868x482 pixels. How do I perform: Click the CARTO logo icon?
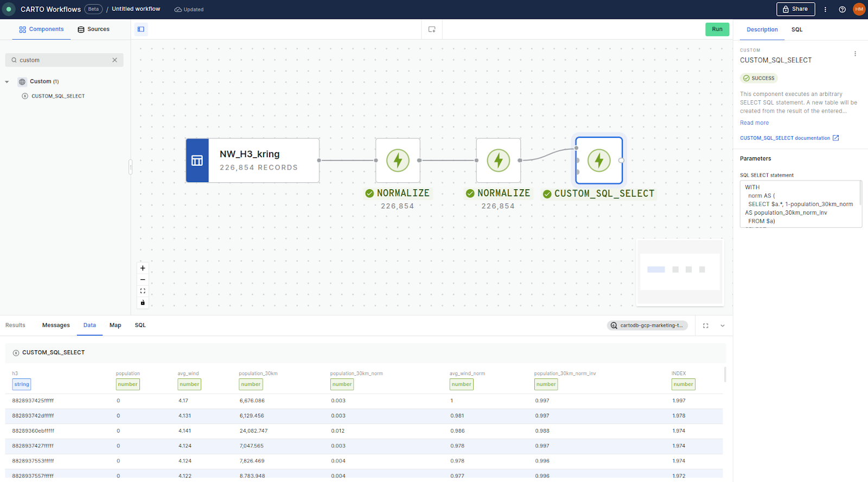(9, 9)
